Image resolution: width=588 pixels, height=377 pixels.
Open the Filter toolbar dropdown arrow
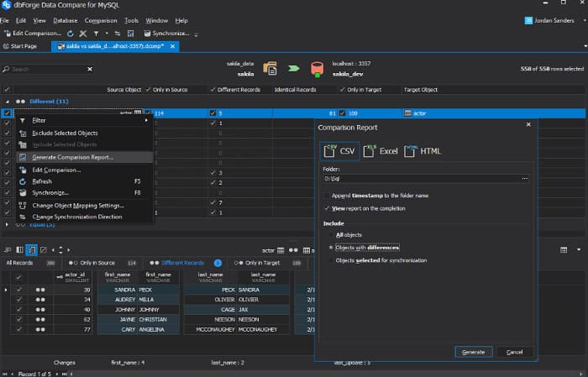coord(107,34)
